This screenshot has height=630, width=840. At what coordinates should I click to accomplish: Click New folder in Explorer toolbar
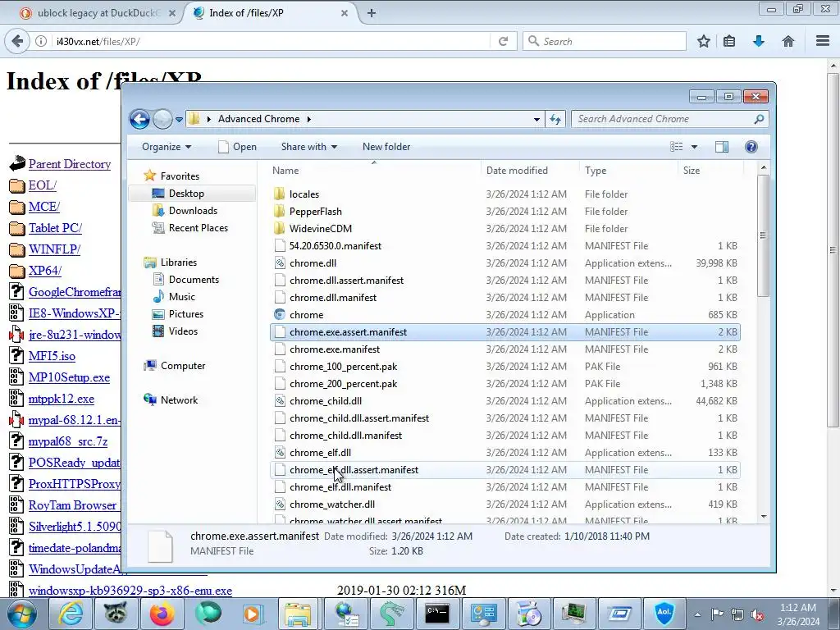coord(386,147)
